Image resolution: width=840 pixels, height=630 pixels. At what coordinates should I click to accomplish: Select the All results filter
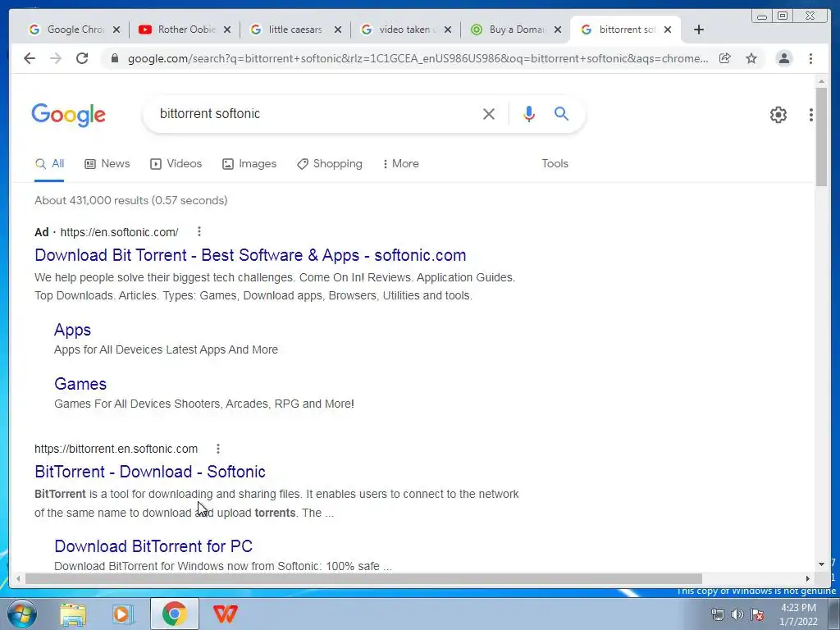pyautogui.click(x=49, y=164)
